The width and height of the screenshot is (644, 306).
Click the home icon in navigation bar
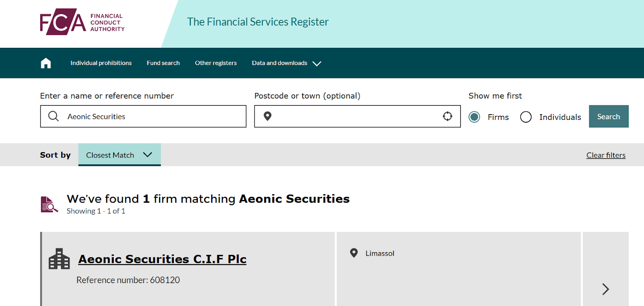[x=46, y=63]
